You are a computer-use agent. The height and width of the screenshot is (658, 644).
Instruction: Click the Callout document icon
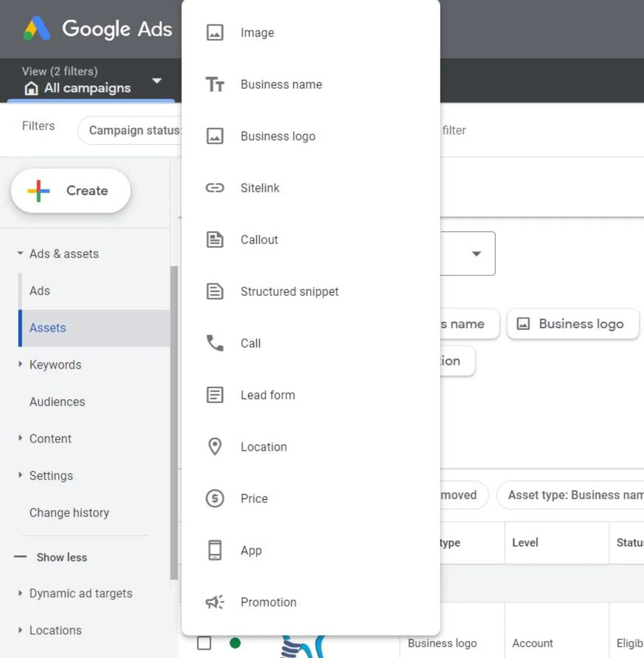(215, 240)
